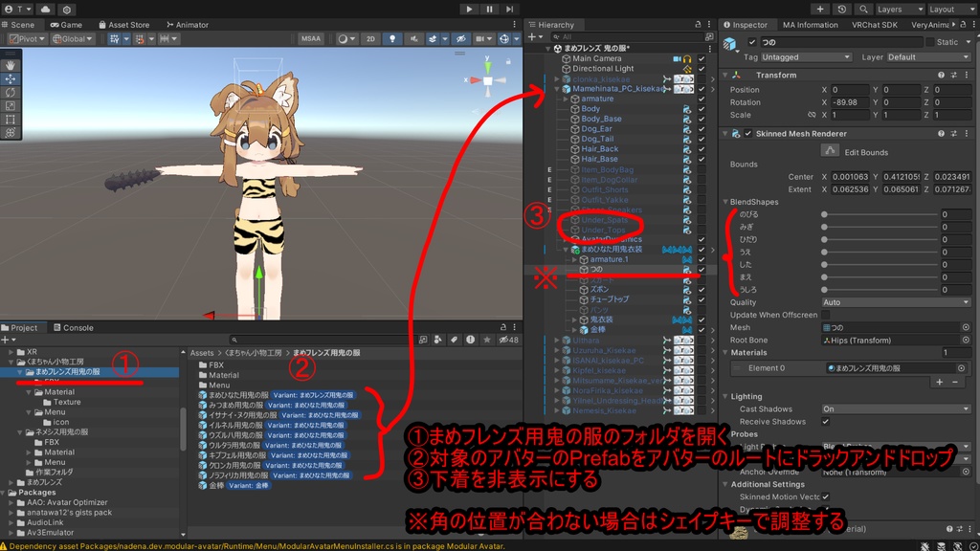Add a material with plus button

(x=940, y=382)
